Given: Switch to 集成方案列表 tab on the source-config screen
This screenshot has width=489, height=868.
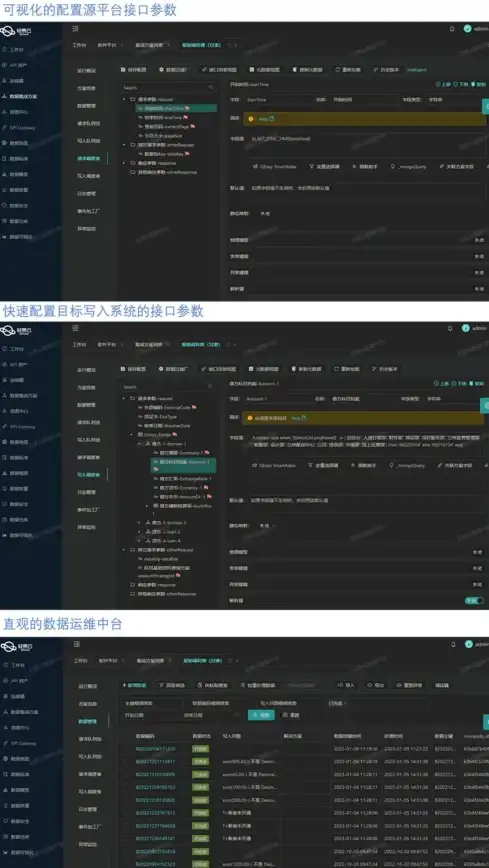Looking at the screenshot, I should click(x=150, y=45).
